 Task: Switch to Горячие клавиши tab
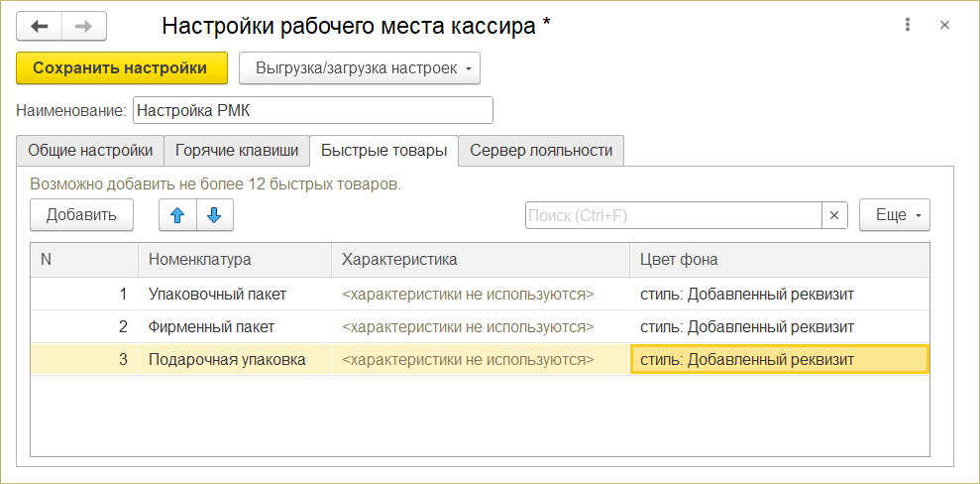[x=236, y=151]
